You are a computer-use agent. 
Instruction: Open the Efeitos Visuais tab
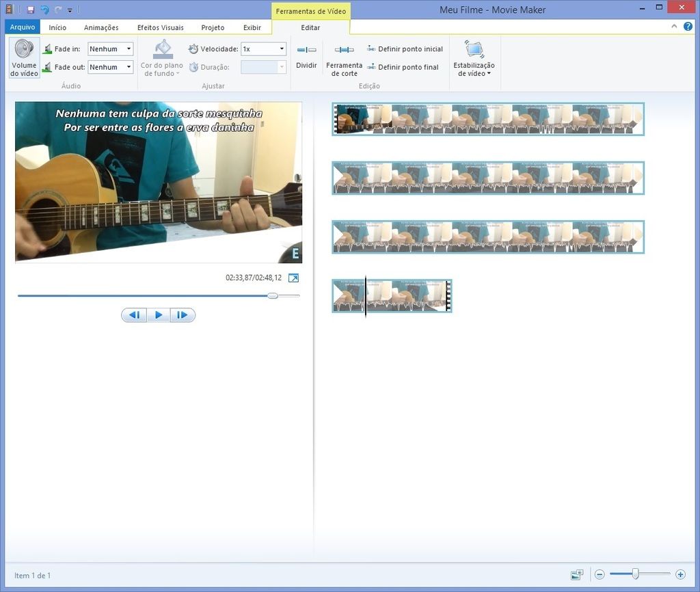(160, 28)
